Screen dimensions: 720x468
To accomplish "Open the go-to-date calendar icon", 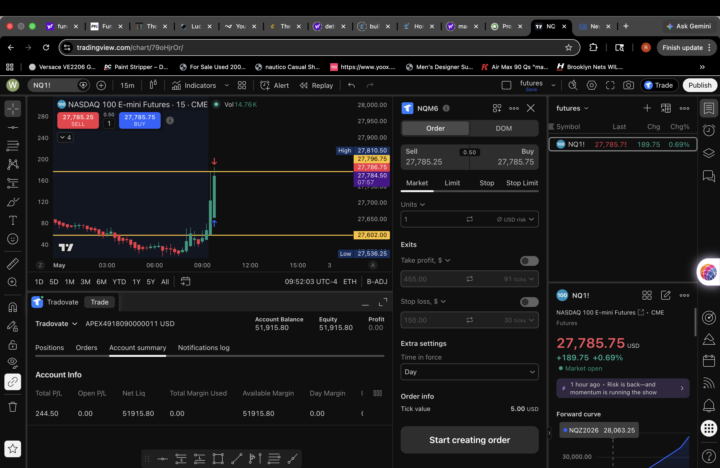I will tap(186, 282).
